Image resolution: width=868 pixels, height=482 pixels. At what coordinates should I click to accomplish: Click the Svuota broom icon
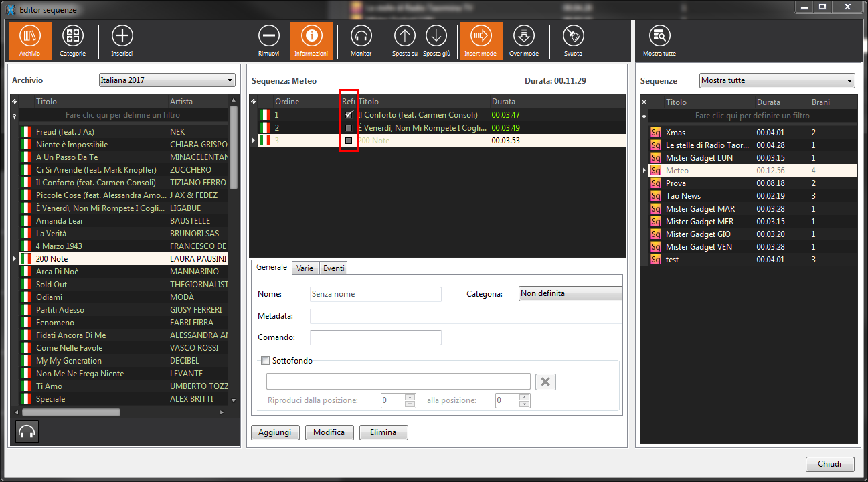[x=573, y=41]
